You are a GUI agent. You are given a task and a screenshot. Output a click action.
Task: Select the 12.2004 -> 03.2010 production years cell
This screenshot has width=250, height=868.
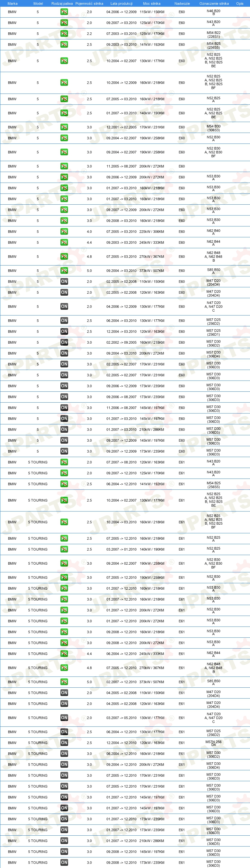[121, 331]
